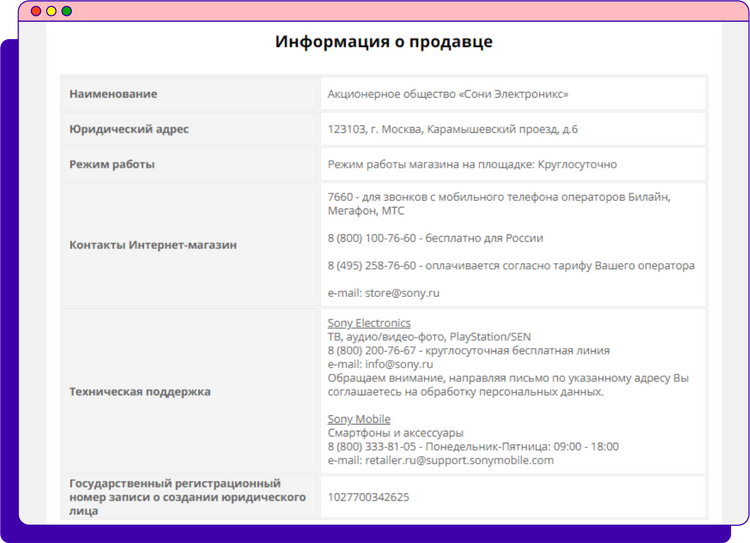The image size is (750, 543).
Task: Open the Sony Mobile link
Action: point(359,419)
